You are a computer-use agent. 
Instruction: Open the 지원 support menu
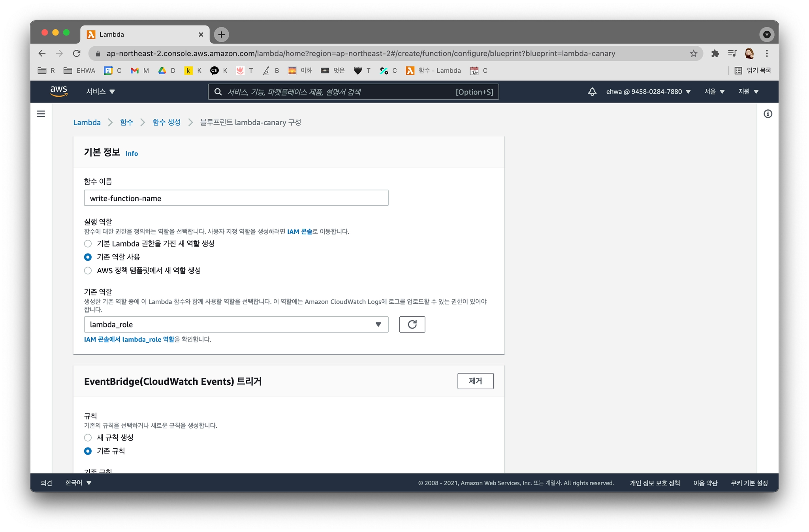click(748, 92)
